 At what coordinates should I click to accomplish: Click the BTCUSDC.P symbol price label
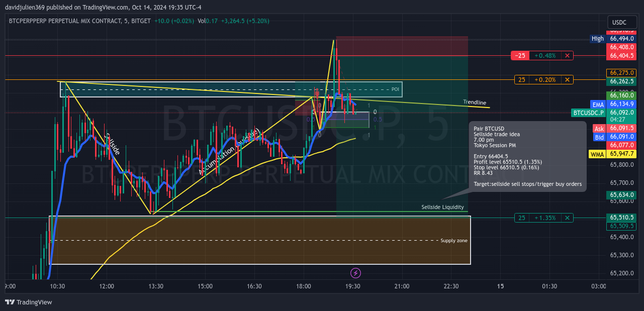pyautogui.click(x=589, y=113)
